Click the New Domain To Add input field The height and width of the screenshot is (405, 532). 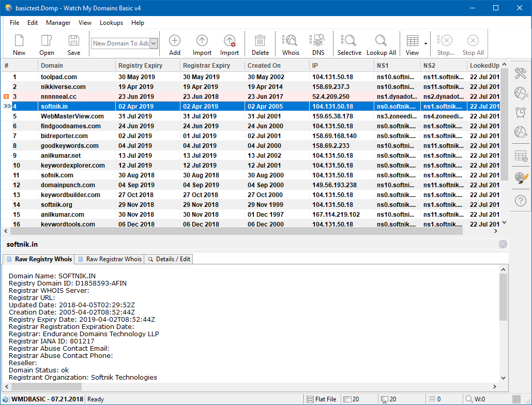[x=121, y=43]
